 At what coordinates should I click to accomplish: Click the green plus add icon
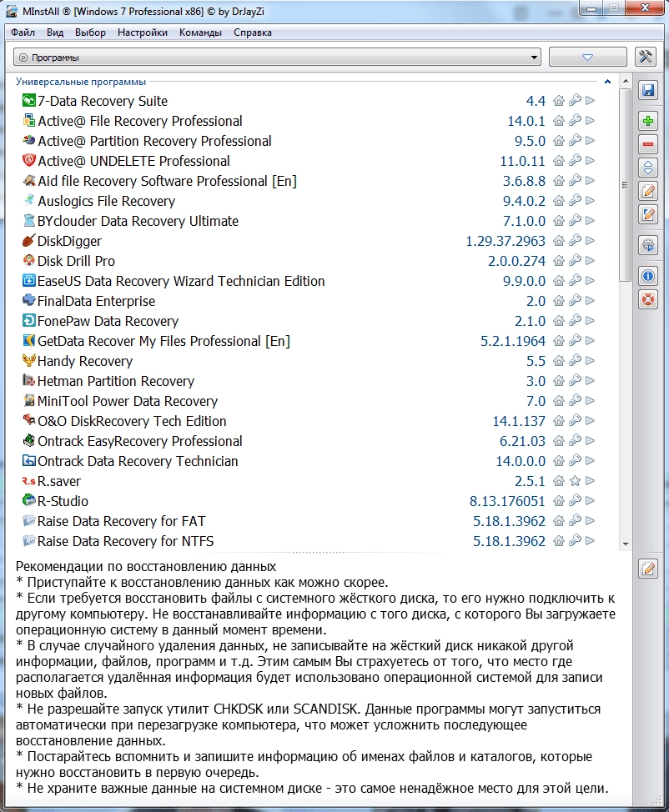coord(648,121)
